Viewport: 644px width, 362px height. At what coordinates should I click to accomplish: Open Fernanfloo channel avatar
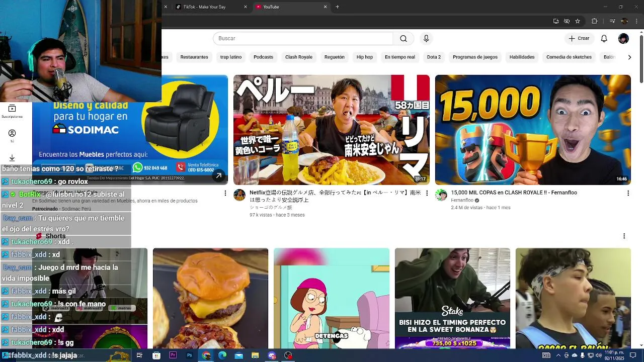[441, 195]
